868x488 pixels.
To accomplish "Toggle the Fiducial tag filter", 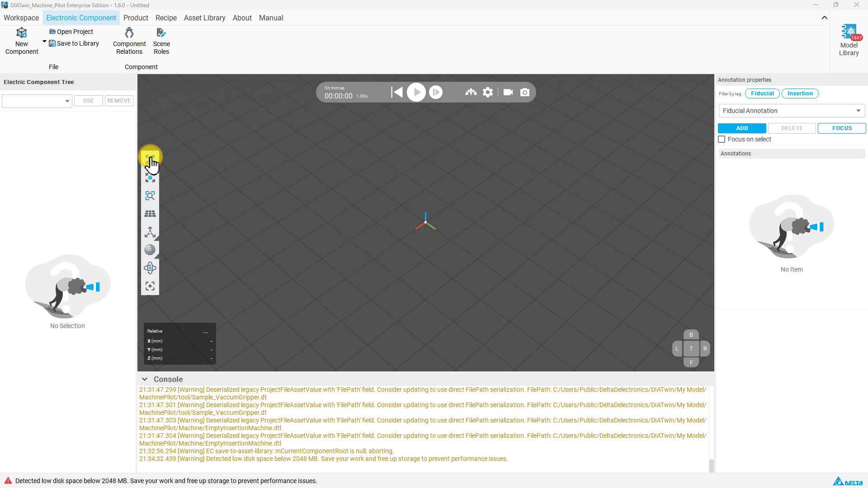I will click(762, 94).
